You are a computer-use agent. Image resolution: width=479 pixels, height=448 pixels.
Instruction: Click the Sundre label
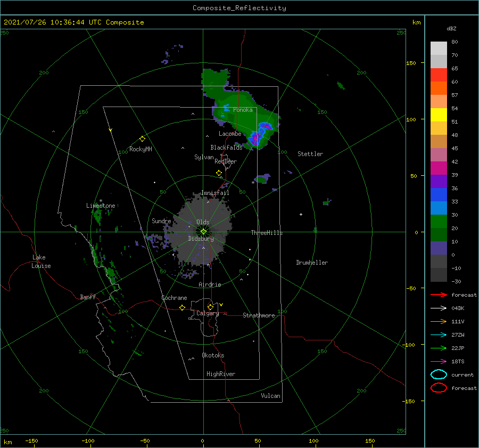click(x=161, y=221)
